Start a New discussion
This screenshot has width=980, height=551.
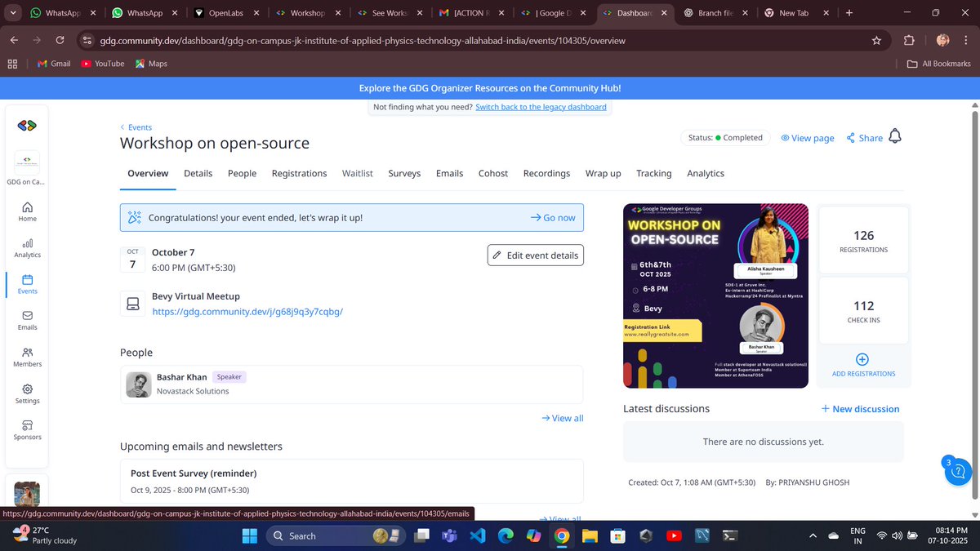click(860, 408)
